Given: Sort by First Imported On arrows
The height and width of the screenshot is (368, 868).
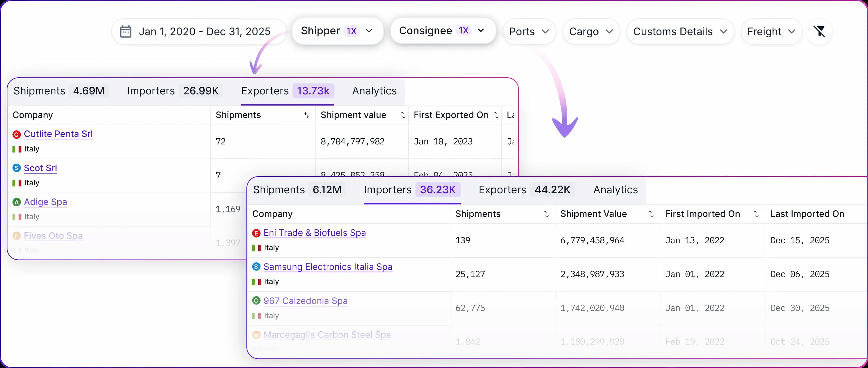Looking at the screenshot, I should pos(756,214).
